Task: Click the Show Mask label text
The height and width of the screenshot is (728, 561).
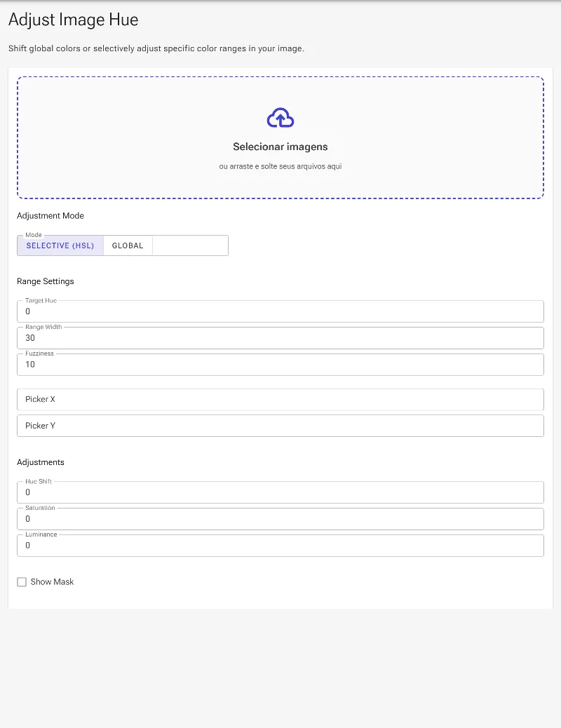Action: point(52,581)
